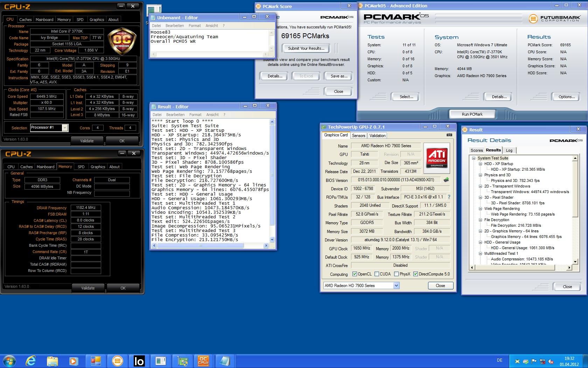Viewport: 588px width, 368px height.
Task: Open the Scores tab in Result Details
Action: pyautogui.click(x=476, y=150)
